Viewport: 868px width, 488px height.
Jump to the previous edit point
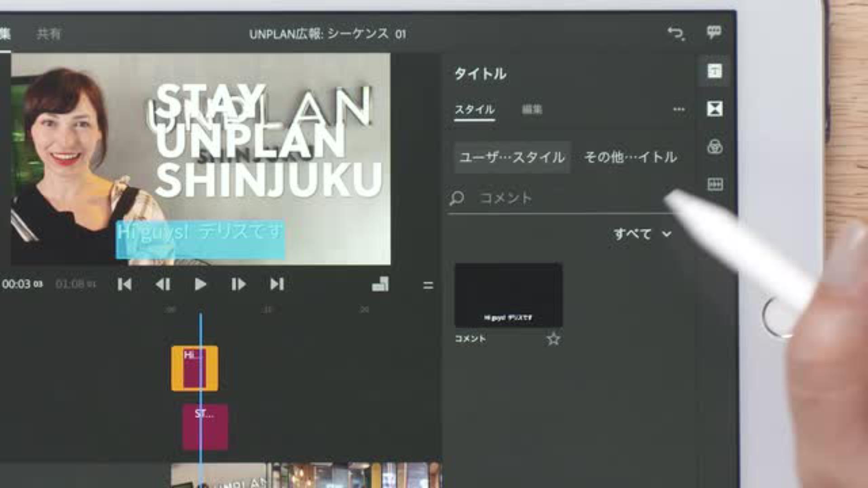[x=124, y=284]
